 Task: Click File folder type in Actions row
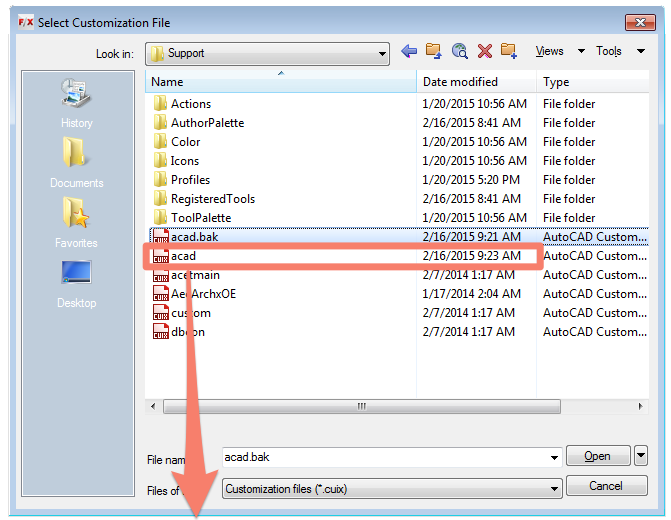click(569, 104)
